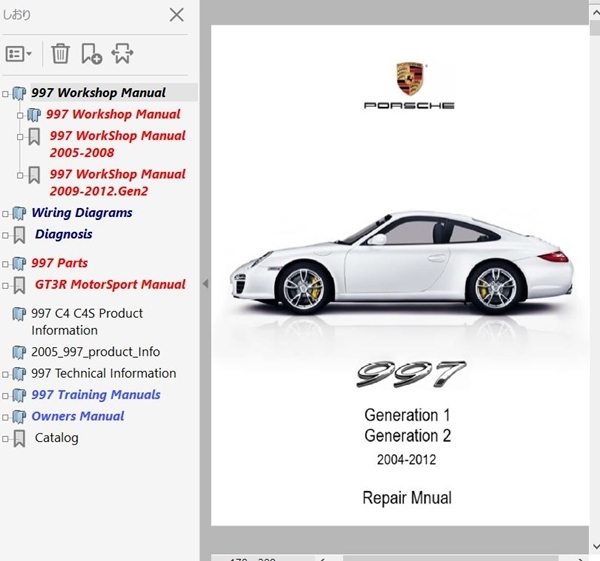Viewport: 600px width, 561px height.
Task: Click the Porsche crest logo on page
Action: pyautogui.click(x=409, y=78)
